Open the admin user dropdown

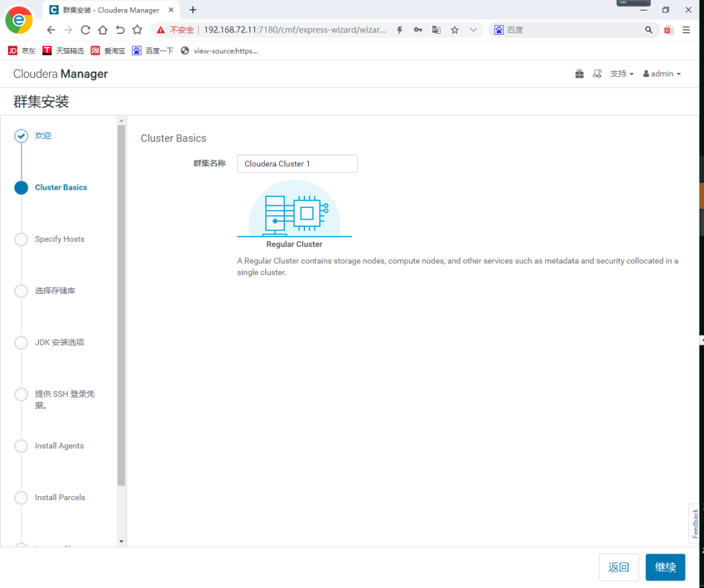pyautogui.click(x=662, y=74)
